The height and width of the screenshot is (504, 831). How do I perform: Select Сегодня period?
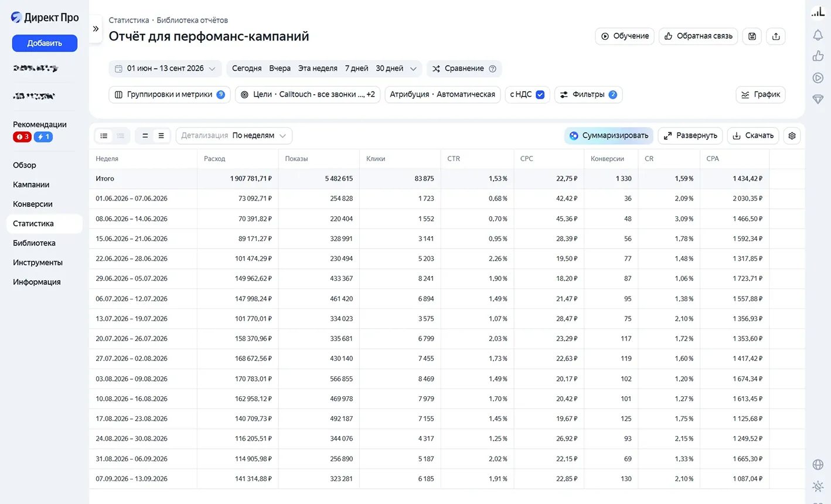(x=247, y=69)
